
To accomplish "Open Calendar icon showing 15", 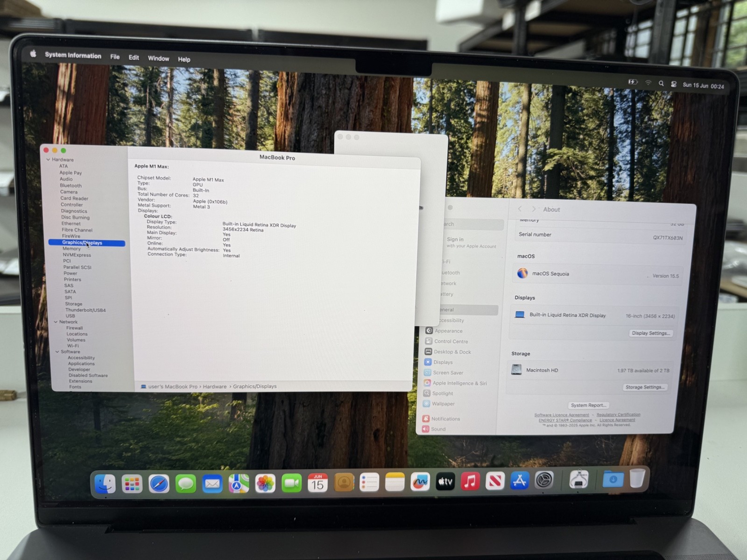I will 318,483.
